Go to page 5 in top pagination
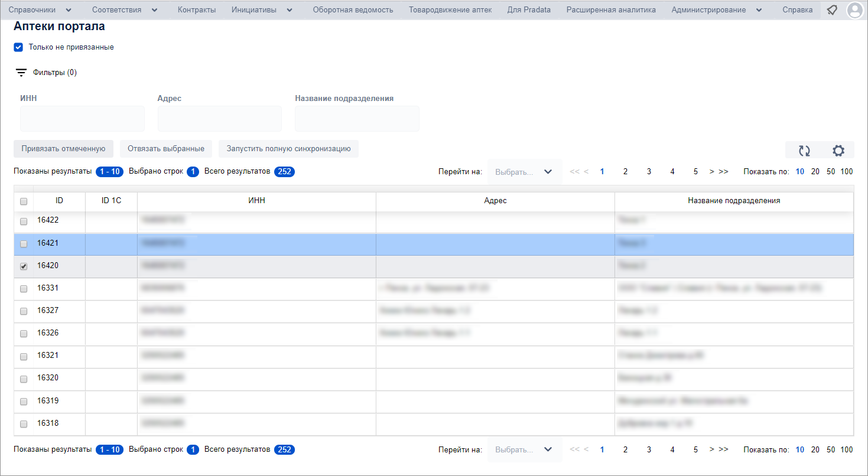This screenshot has height=476, width=868. tap(695, 172)
